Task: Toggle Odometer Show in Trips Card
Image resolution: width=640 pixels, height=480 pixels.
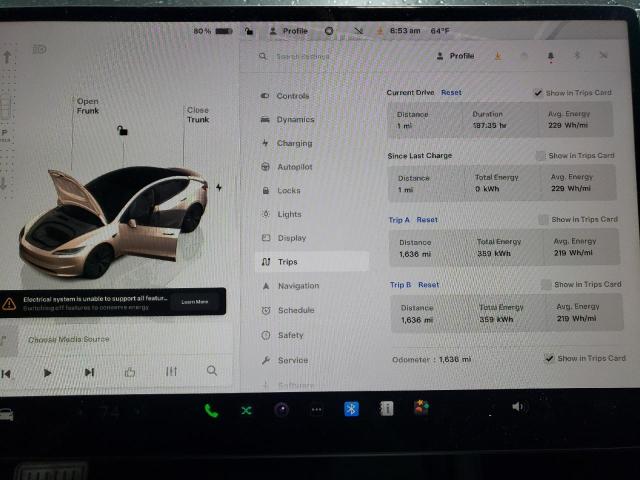Action: tap(549, 359)
